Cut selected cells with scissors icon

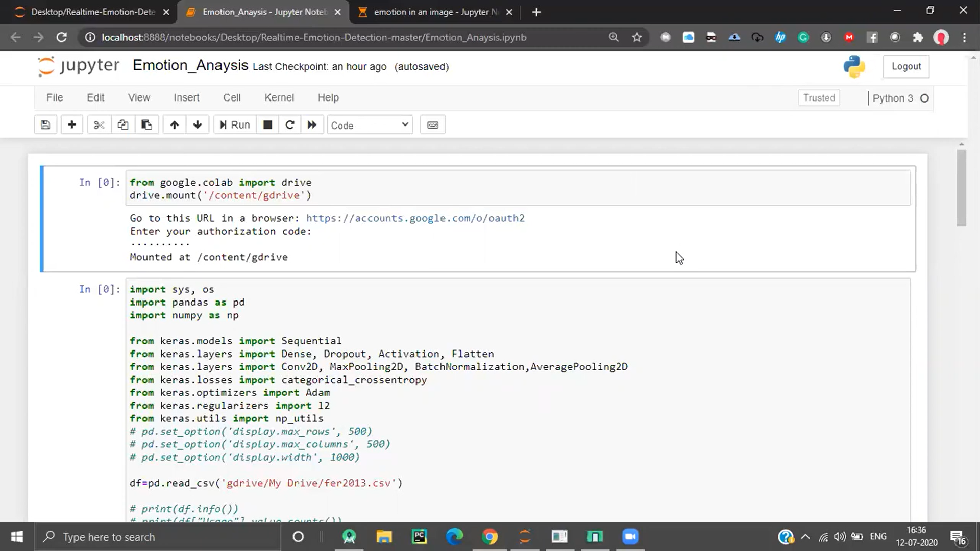(99, 125)
